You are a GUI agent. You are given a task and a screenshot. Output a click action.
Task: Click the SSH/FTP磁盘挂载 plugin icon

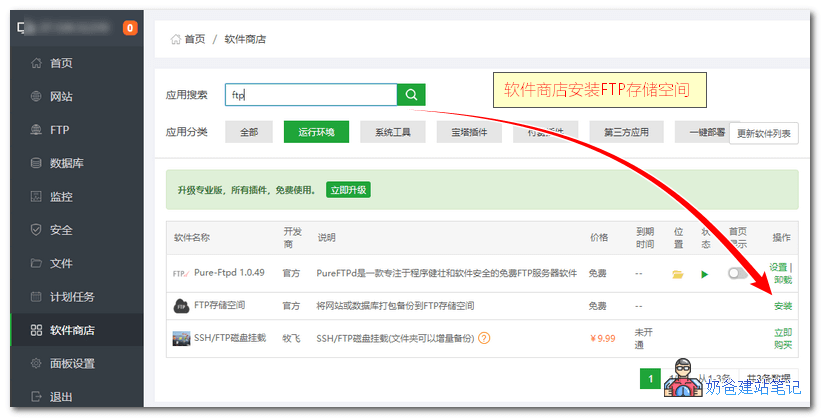coord(180,338)
